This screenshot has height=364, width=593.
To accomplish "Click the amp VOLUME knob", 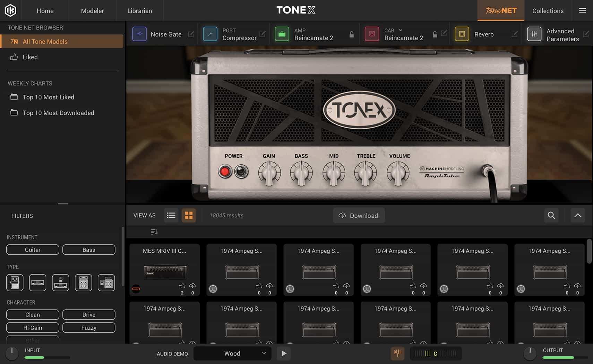I will (x=398, y=172).
